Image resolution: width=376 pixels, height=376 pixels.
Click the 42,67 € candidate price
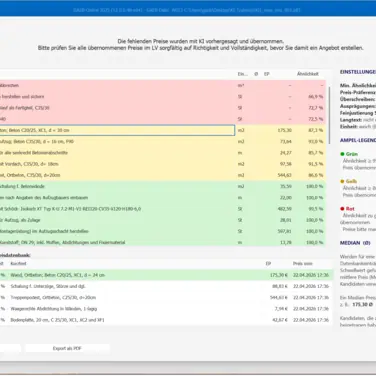coord(280,320)
